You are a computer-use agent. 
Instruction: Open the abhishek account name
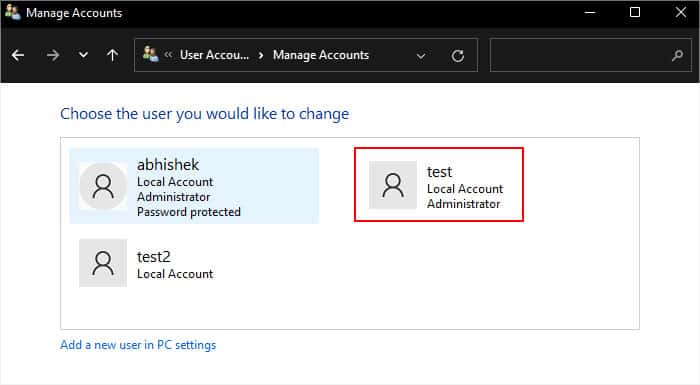168,164
